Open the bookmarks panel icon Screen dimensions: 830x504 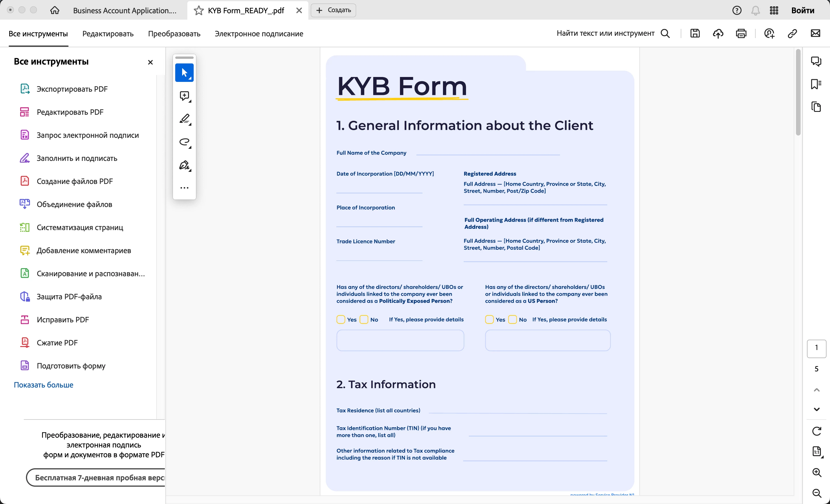click(x=816, y=84)
